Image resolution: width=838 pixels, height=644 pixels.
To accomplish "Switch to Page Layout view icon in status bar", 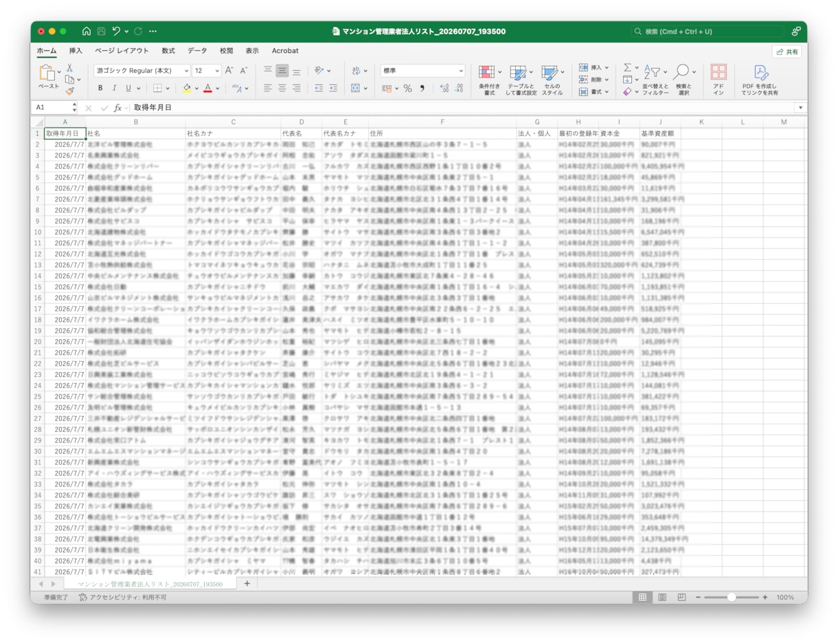I will [662, 597].
